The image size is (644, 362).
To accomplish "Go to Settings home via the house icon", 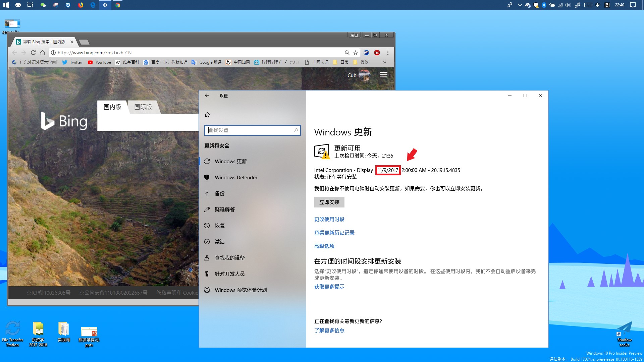I will [x=207, y=114].
